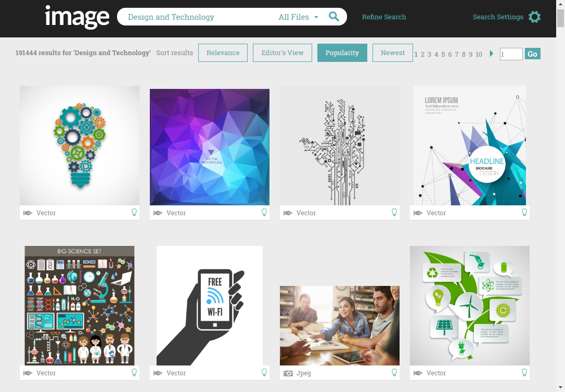Screen dimensions: 565x392
Task: Click vector pen icon under brochure headline image
Action: (x=418, y=213)
